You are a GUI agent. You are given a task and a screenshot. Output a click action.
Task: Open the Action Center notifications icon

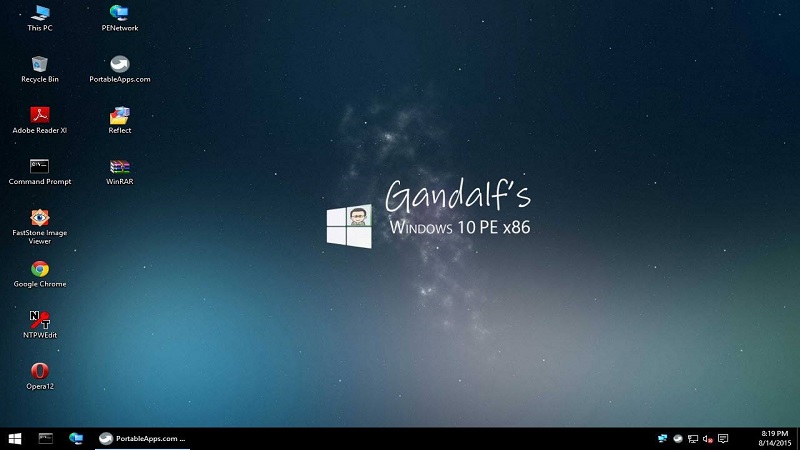coord(723,439)
